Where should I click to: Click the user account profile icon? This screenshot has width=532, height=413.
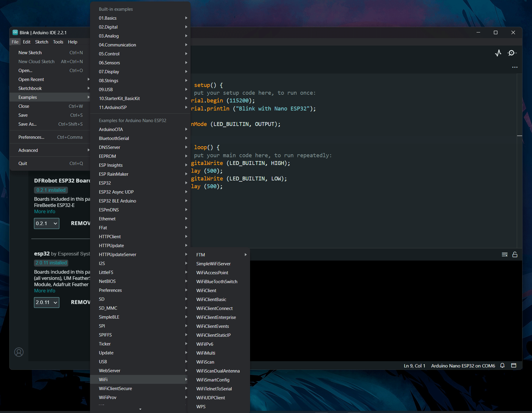pyautogui.click(x=19, y=352)
